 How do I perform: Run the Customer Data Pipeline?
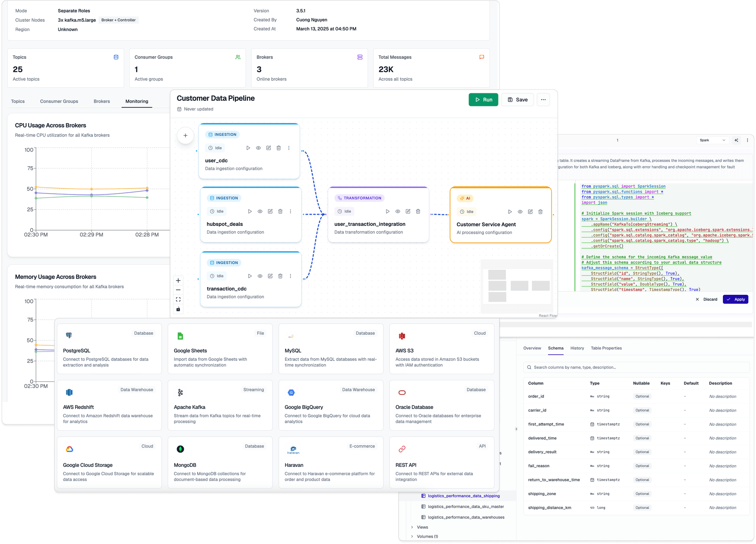pos(484,100)
